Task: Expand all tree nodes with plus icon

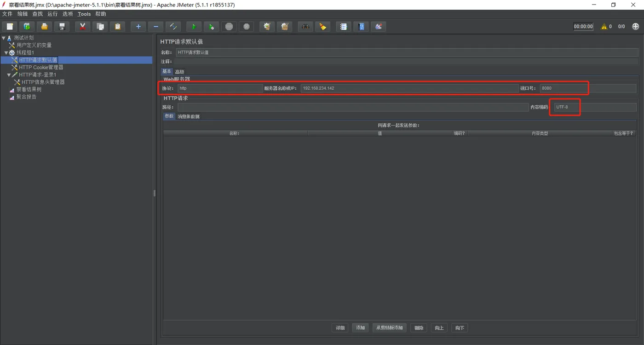Action: pos(138,26)
